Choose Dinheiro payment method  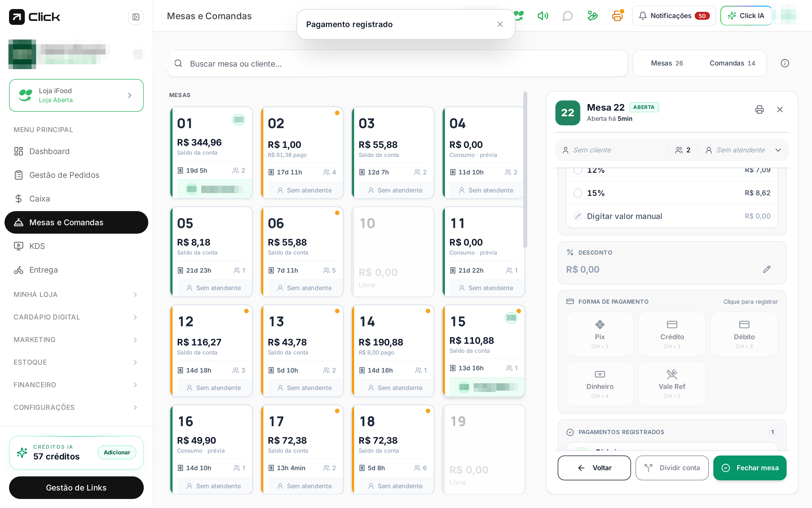pyautogui.click(x=600, y=384)
